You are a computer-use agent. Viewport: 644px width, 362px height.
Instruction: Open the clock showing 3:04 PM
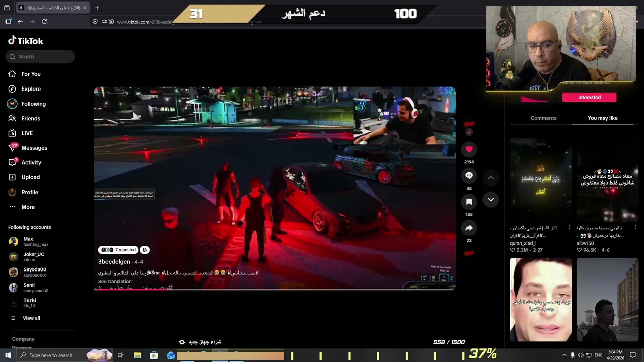pyautogui.click(x=615, y=355)
